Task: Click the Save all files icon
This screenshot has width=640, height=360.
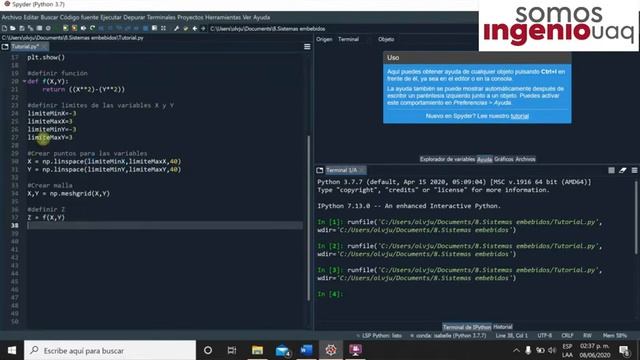Action: pos(31,28)
